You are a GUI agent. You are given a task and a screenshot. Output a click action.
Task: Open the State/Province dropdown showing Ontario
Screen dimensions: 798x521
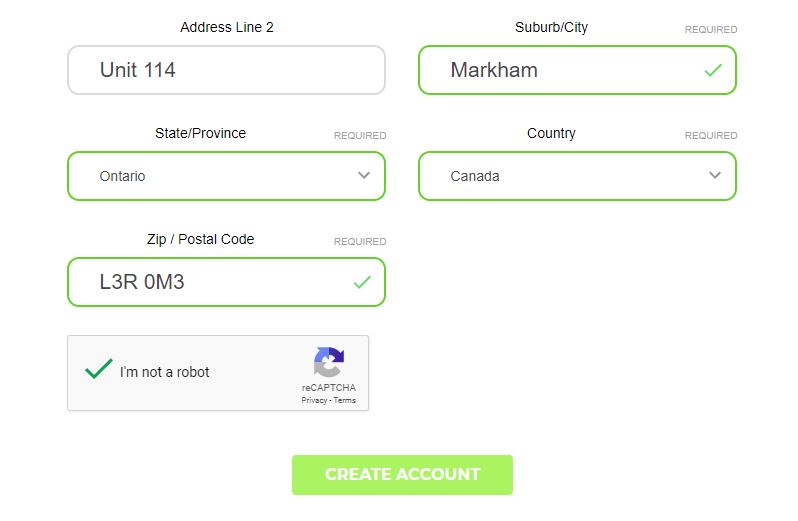point(226,176)
